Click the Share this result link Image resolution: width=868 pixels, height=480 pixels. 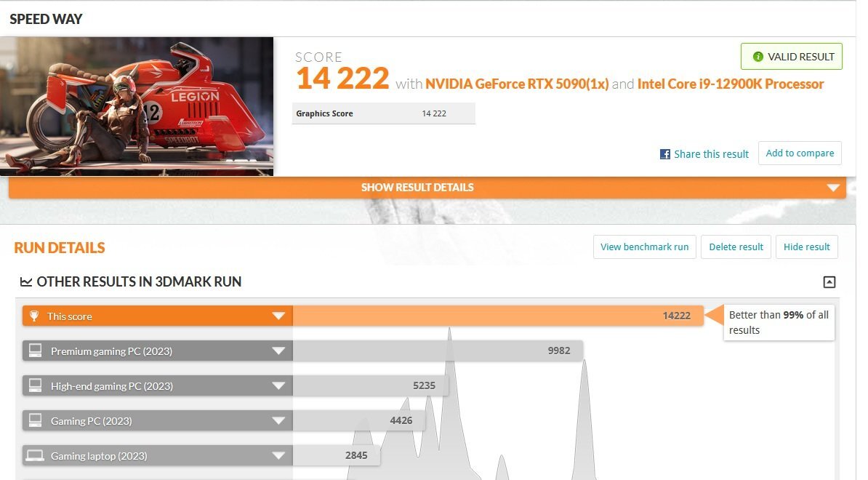point(712,154)
